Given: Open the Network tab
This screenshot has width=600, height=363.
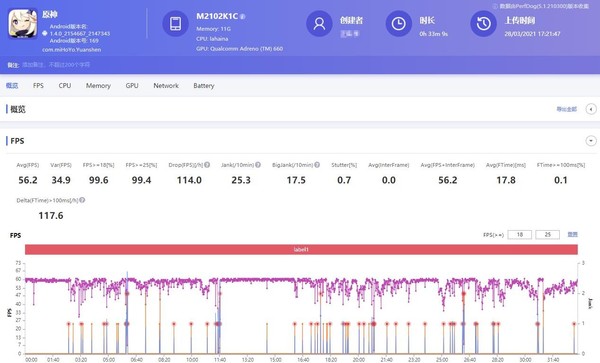Looking at the screenshot, I should point(166,86).
